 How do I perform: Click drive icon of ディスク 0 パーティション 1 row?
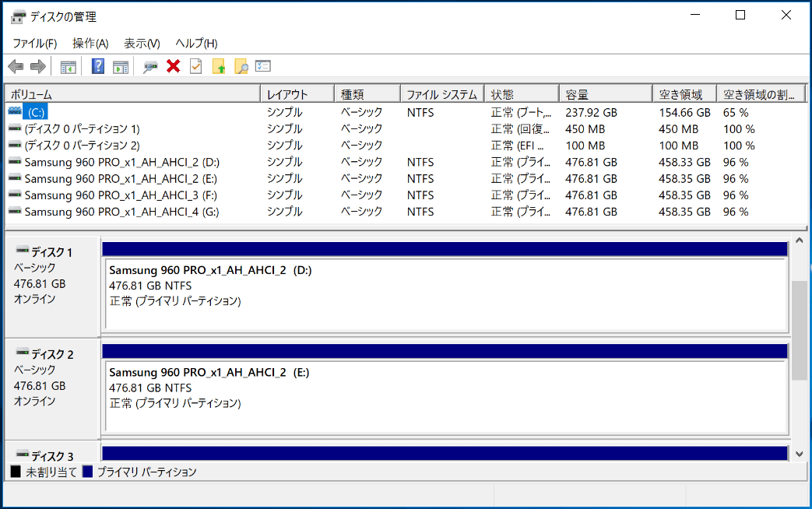[x=15, y=128]
